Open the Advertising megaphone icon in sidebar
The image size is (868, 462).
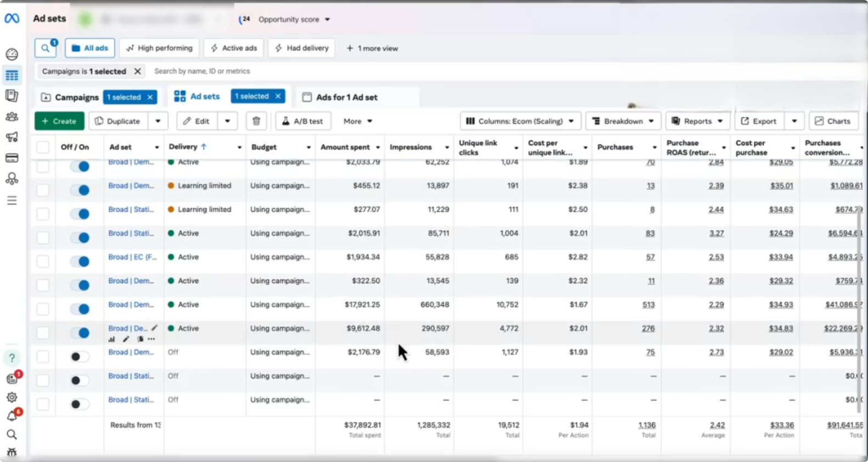[12, 137]
